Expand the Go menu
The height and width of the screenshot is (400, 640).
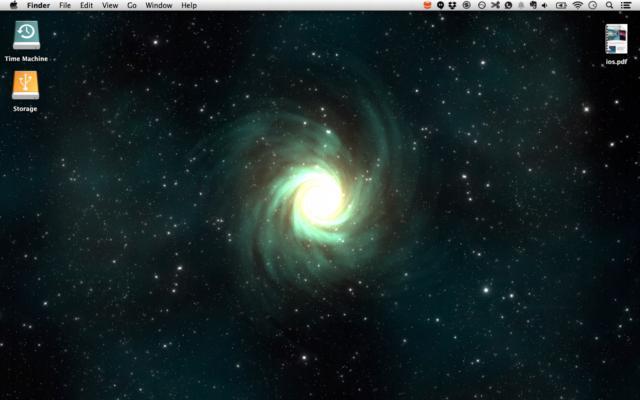[131, 5]
